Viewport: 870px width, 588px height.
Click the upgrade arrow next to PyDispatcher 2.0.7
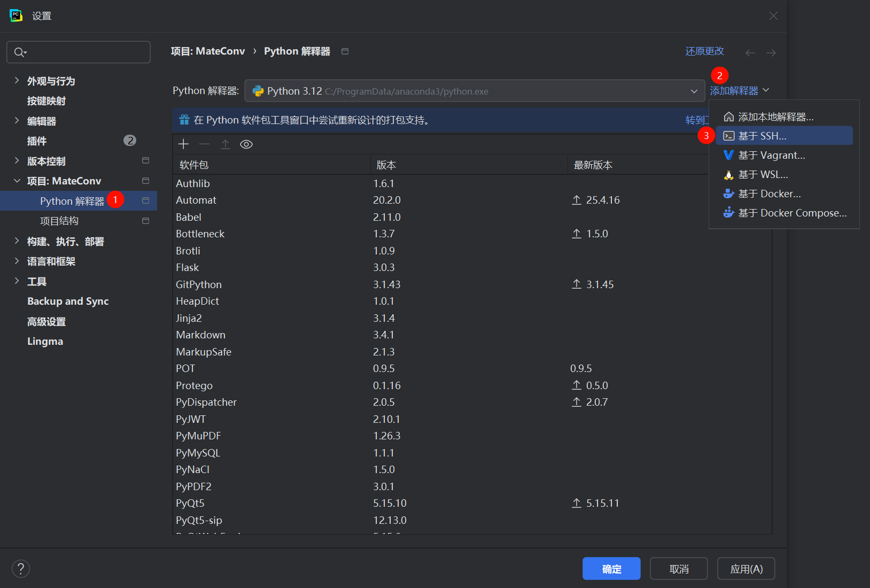pyautogui.click(x=577, y=402)
